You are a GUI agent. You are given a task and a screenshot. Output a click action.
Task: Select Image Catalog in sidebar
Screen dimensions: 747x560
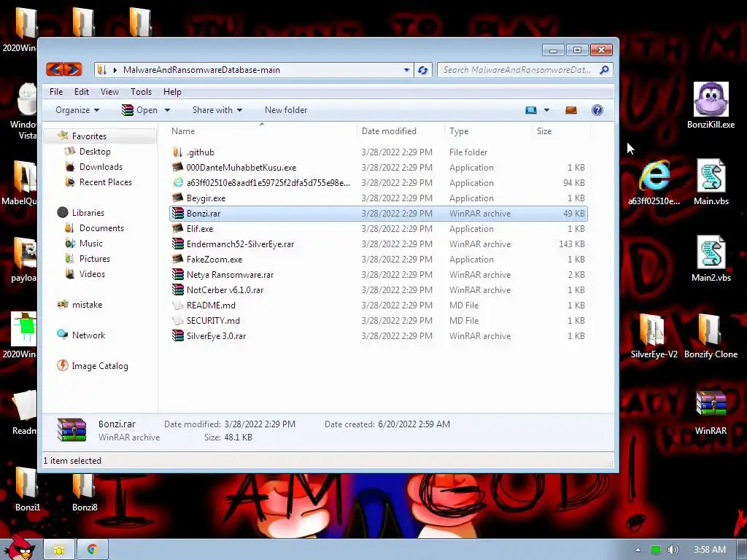click(99, 366)
